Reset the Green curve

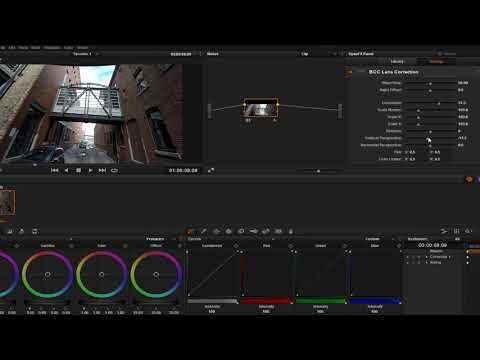pyautogui.click(x=345, y=246)
